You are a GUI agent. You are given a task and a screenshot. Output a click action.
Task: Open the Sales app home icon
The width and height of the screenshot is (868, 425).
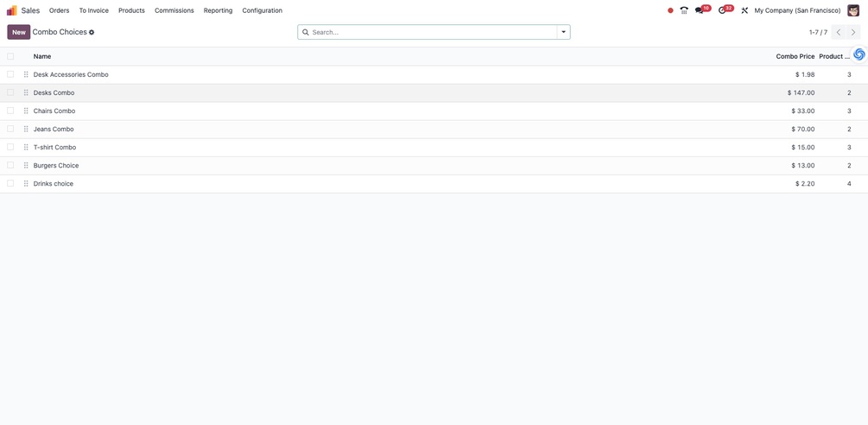[11, 10]
